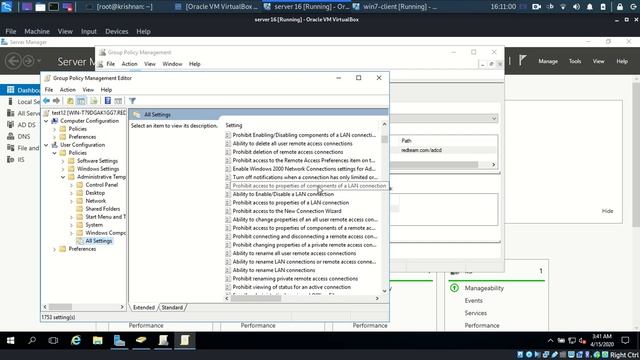Collapse the User Configuration node
640x360 pixels.
click(x=47, y=145)
